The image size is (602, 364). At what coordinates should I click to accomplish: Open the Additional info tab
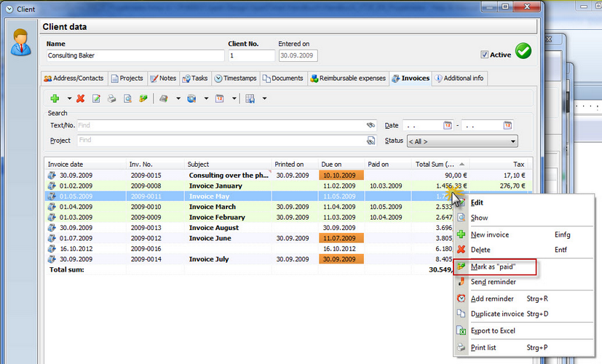[459, 79]
